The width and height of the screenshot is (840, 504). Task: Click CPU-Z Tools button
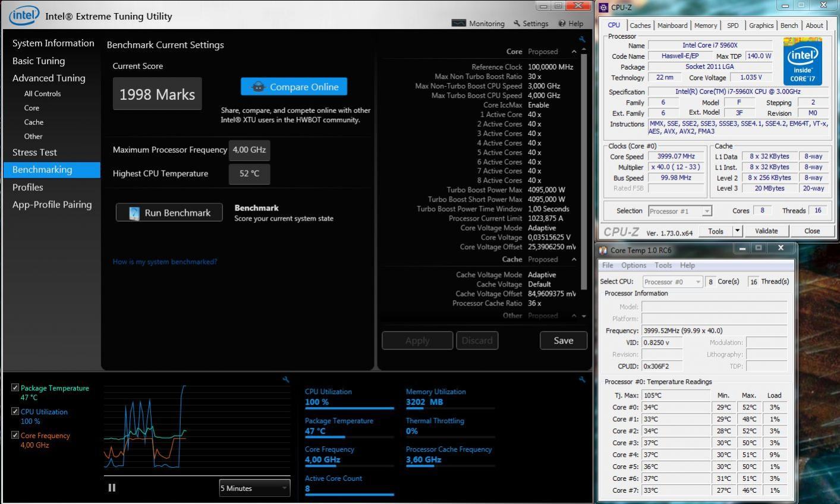point(716,231)
